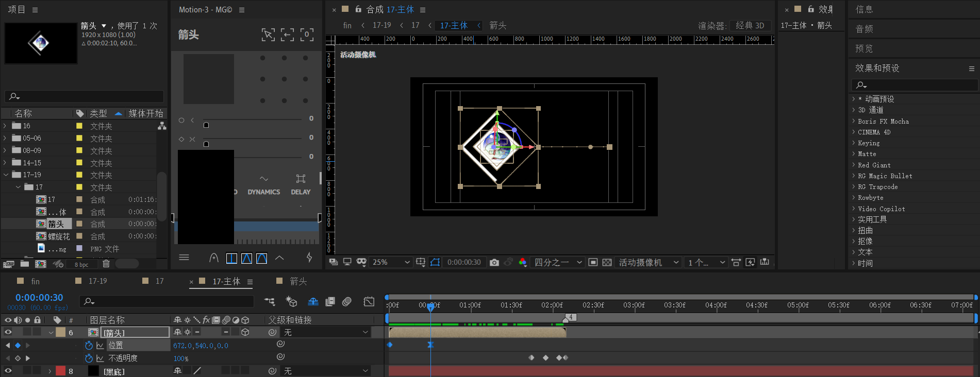Select the 螺旋花 composition in project panel
The width and height of the screenshot is (980, 377).
point(59,236)
